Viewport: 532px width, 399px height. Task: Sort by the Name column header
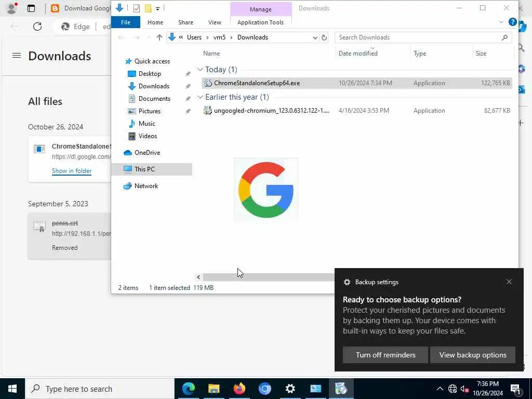coord(211,54)
